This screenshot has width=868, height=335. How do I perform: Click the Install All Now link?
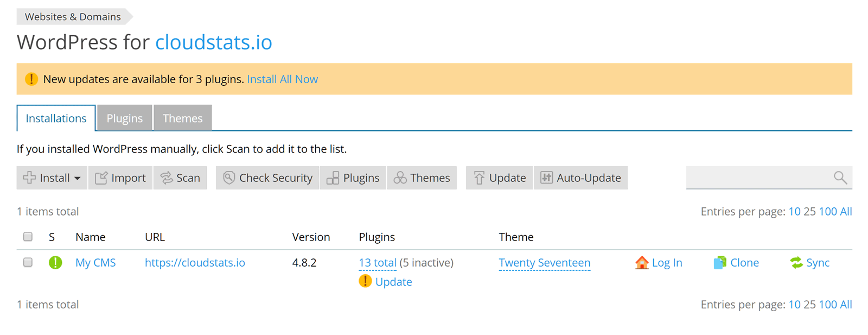click(x=283, y=79)
